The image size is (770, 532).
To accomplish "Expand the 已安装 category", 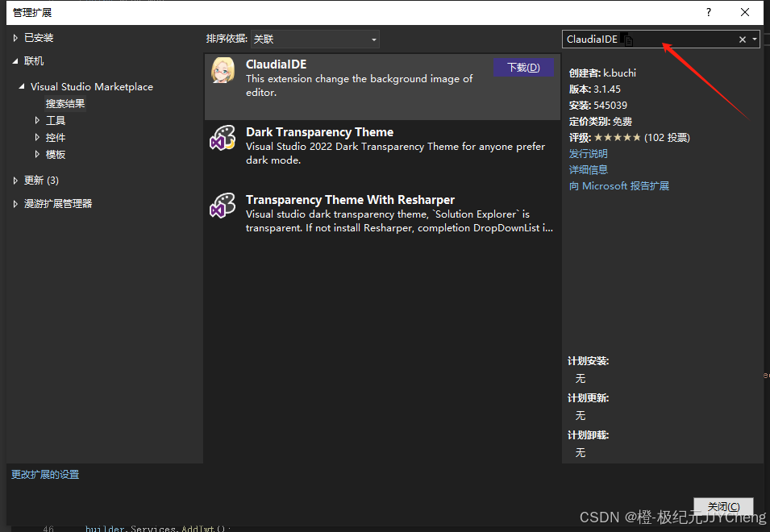I will 15,38.
